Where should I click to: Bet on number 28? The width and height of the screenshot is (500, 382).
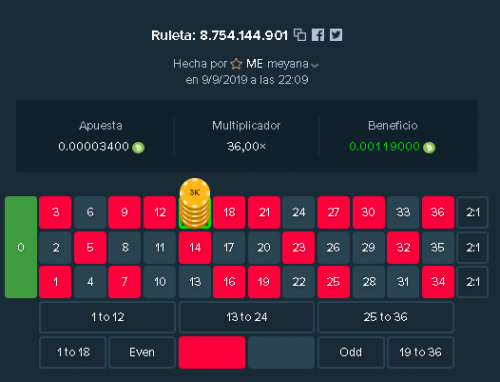(x=369, y=282)
